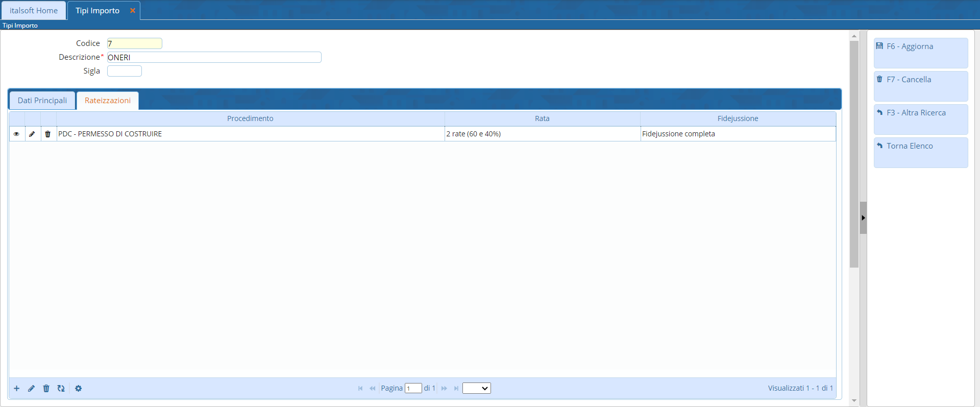Add a new record with the plus icon
980x407 pixels.
pyautogui.click(x=17, y=389)
